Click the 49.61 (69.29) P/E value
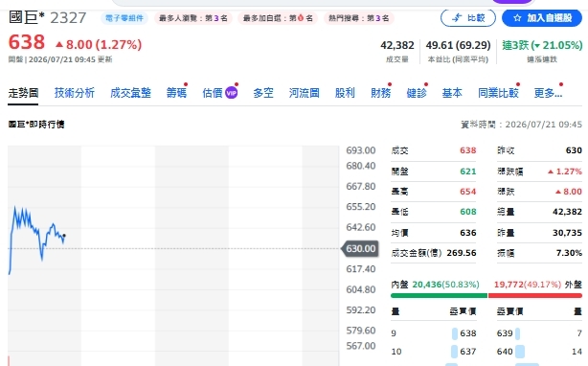 click(x=458, y=45)
